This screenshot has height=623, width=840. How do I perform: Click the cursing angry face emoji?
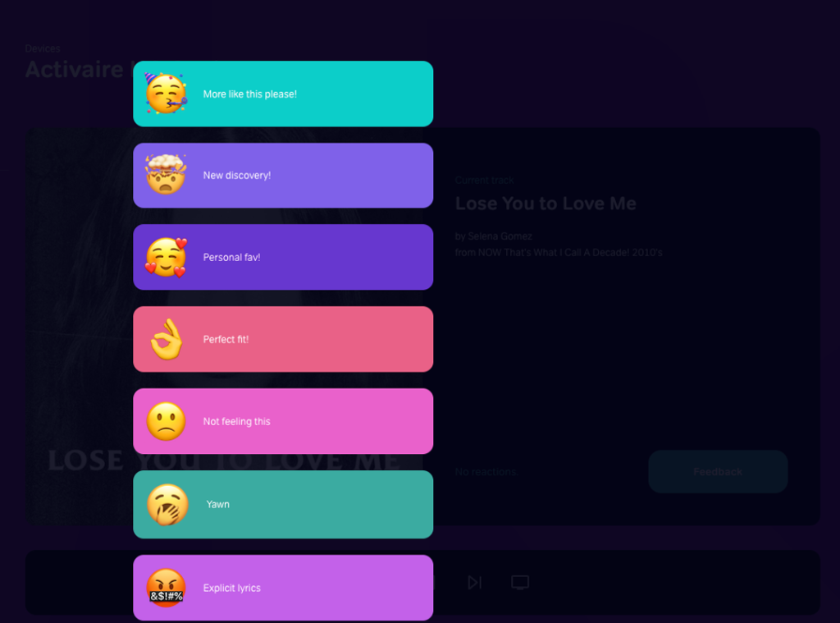(x=166, y=588)
